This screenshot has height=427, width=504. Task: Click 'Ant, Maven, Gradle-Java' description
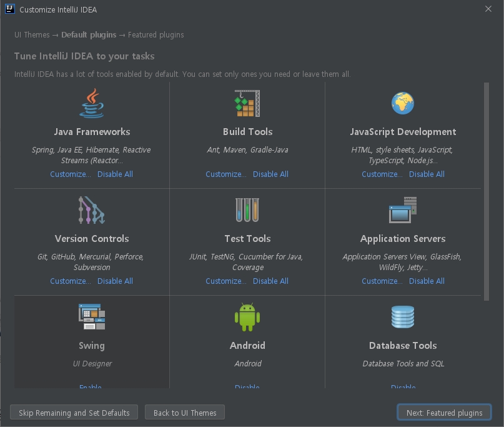point(247,149)
